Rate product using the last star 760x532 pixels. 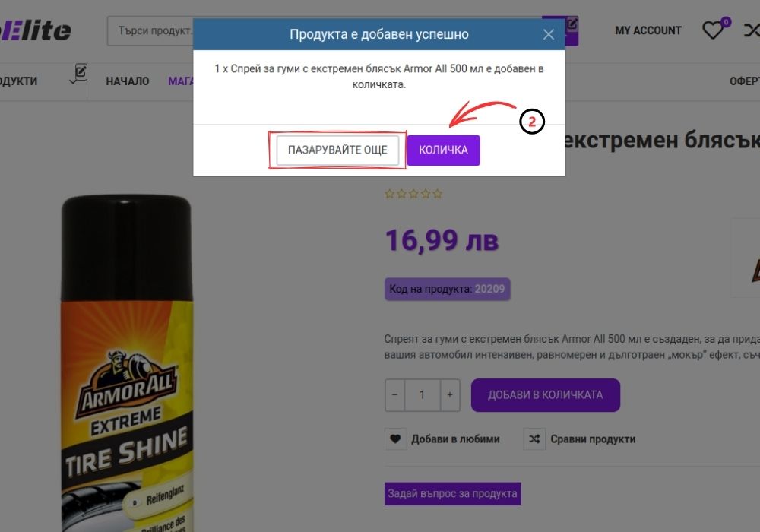coord(438,194)
